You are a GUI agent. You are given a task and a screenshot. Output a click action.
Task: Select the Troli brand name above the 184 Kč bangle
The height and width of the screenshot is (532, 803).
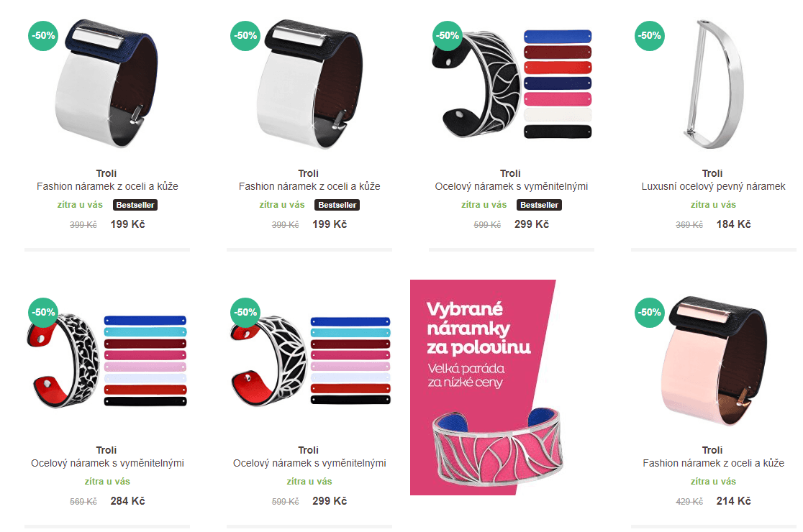(712, 173)
